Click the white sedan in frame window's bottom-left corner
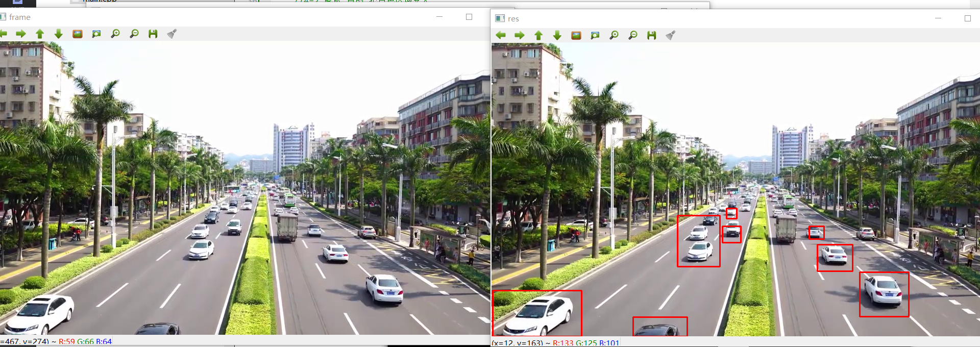 39,314
